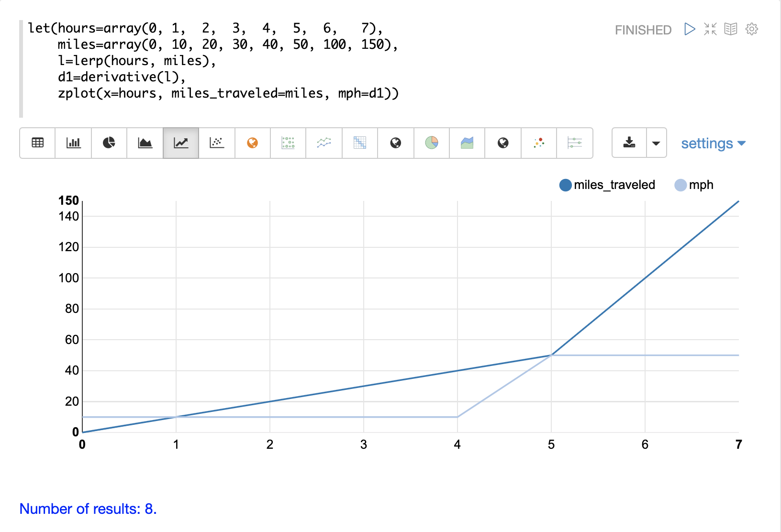Viewport: 781px width, 532px height.
Task: Choose the green and orange pie chart icon
Action: coord(432,143)
